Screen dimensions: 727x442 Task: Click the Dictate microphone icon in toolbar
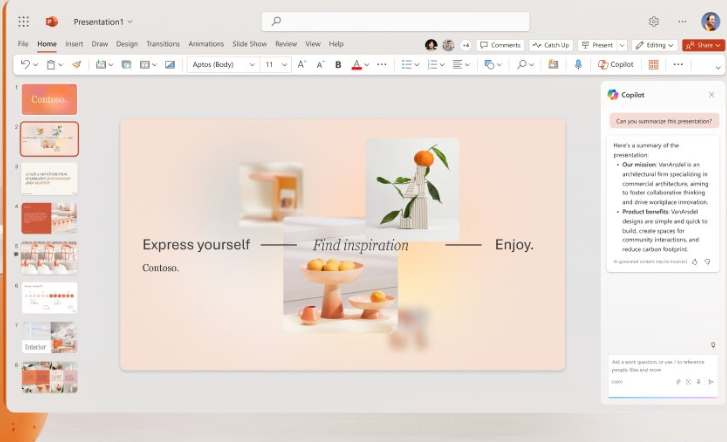click(578, 64)
